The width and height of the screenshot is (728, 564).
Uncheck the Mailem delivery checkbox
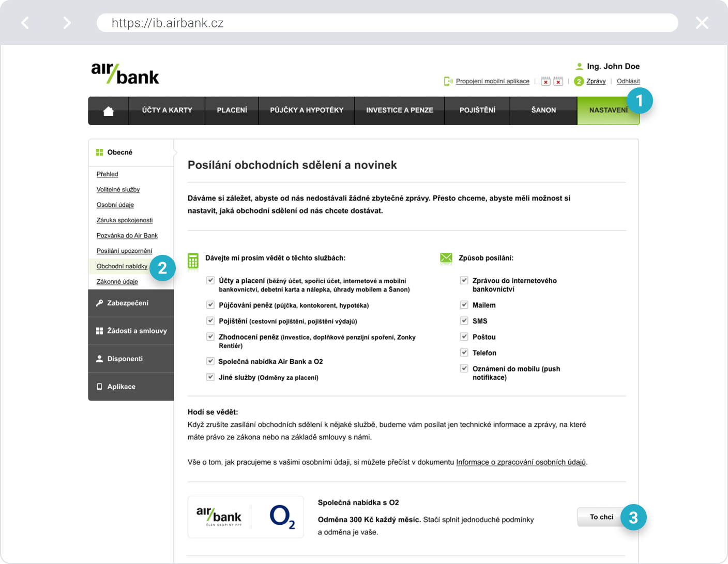[x=464, y=305]
